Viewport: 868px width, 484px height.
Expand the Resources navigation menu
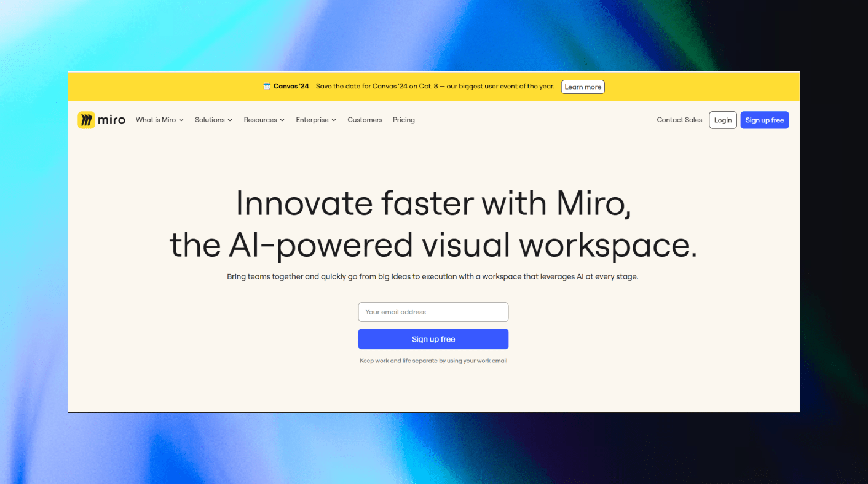point(264,120)
